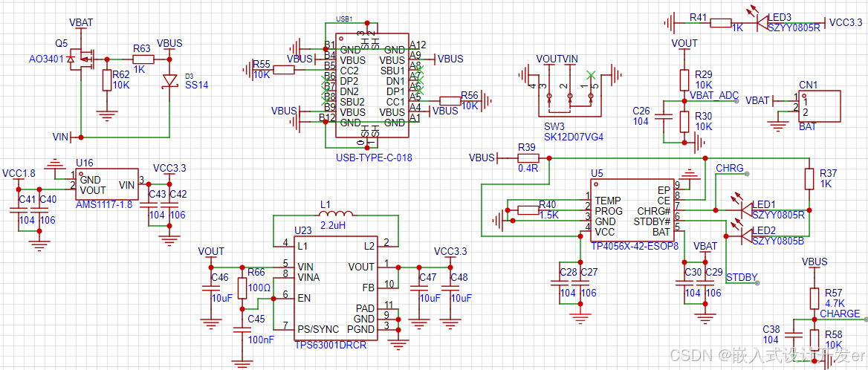868x370 pixels.
Task: Click the U23 designator label
Action: tap(303, 230)
